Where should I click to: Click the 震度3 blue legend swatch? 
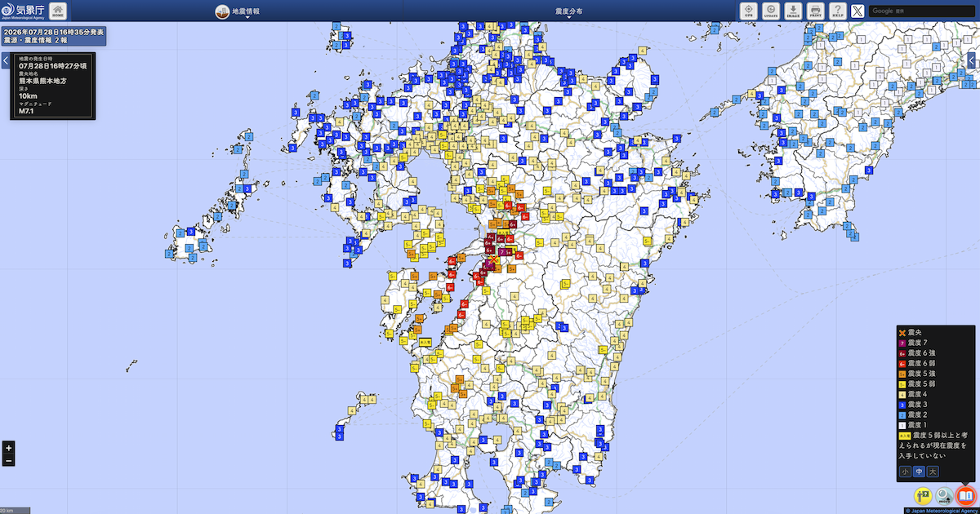tap(902, 405)
